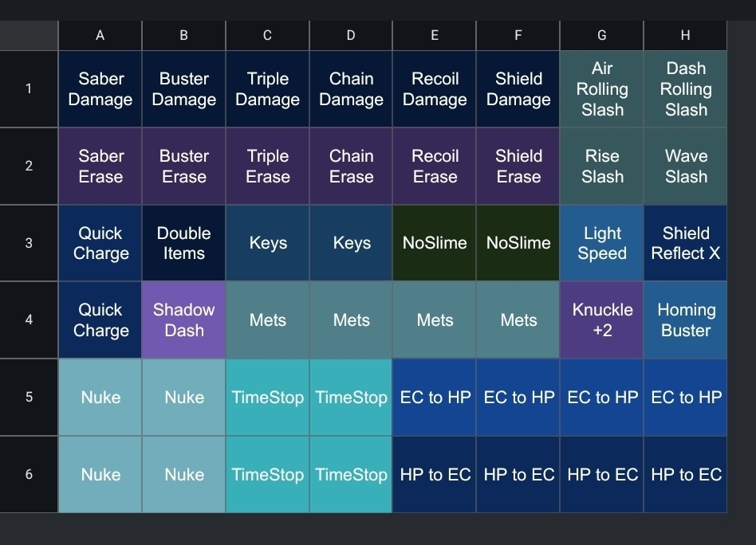Image resolution: width=756 pixels, height=545 pixels.
Task: Click the Recoil Erase cell
Action: point(435,167)
